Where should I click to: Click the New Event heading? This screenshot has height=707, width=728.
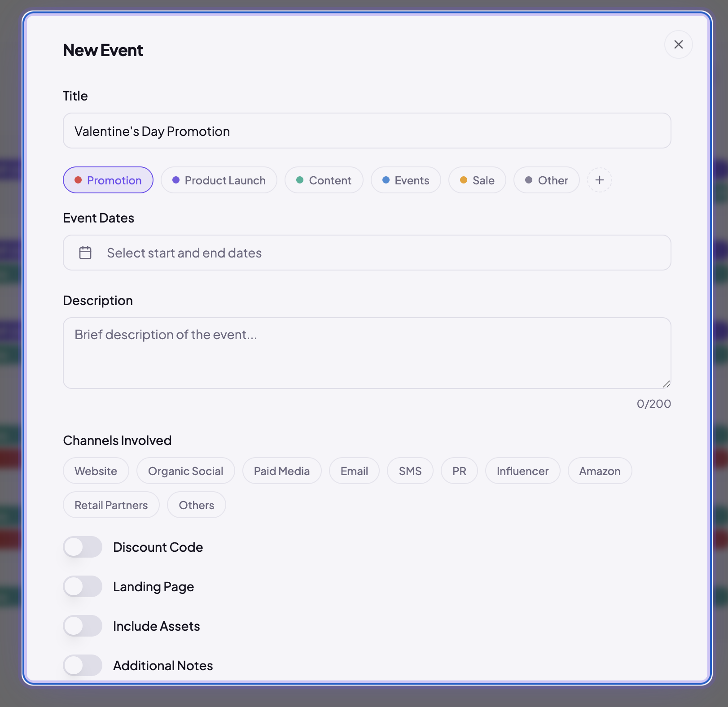103,50
